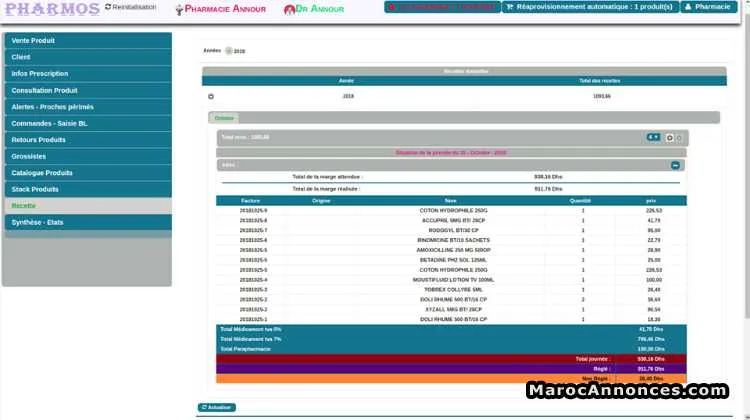Click the Dr Annour avatar icon

click(x=289, y=10)
